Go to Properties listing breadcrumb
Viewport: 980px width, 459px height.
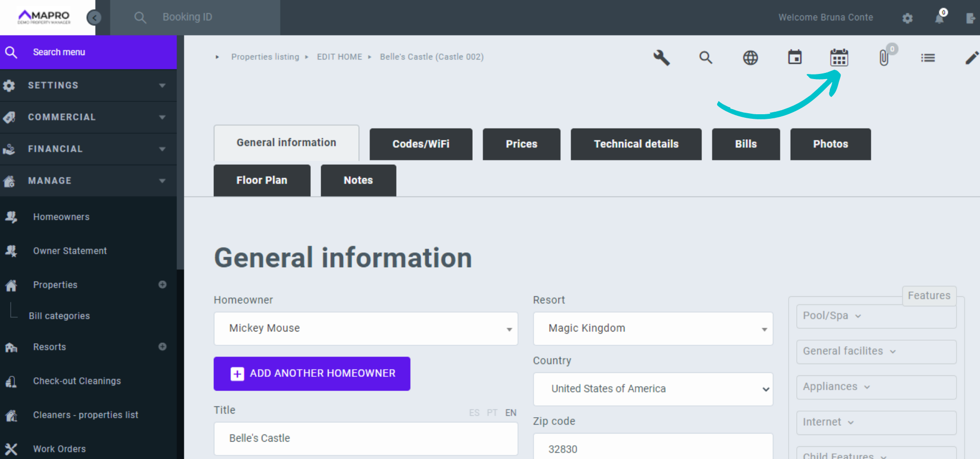click(x=265, y=57)
